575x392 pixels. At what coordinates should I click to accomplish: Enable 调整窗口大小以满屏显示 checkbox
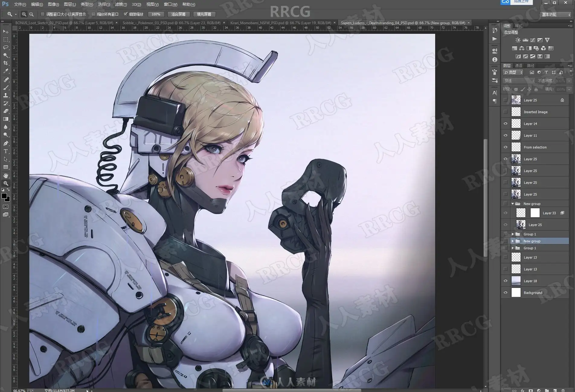pos(43,14)
